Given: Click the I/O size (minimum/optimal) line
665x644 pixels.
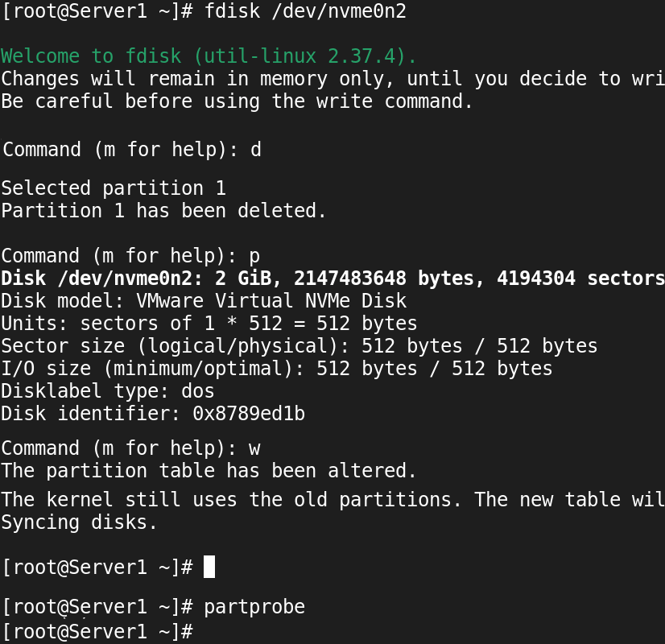Looking at the screenshot, I should click(x=277, y=369).
